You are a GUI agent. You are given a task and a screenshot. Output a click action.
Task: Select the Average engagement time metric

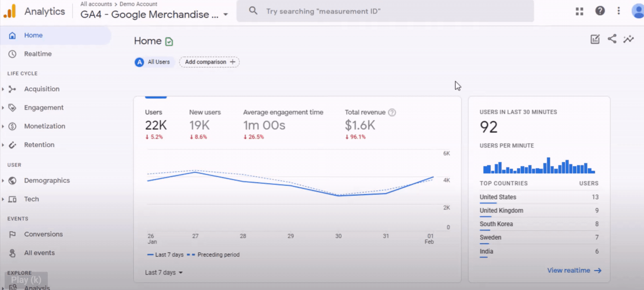283,125
